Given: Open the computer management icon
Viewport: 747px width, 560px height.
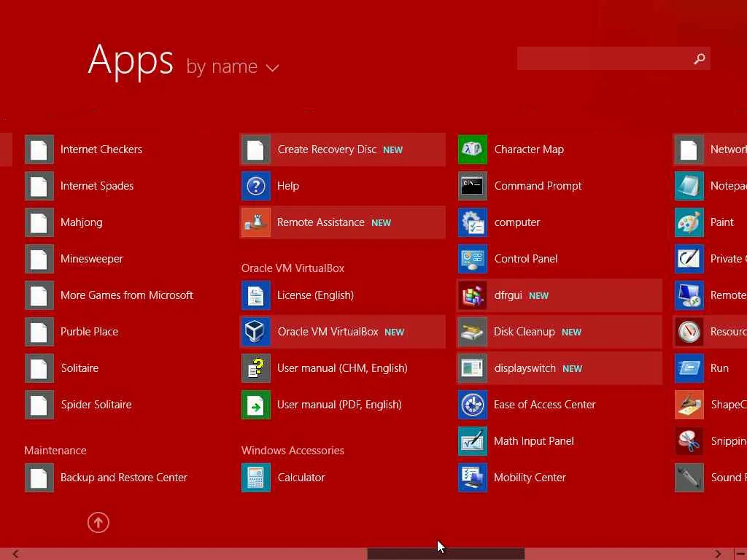Looking at the screenshot, I should pyautogui.click(x=472, y=222).
